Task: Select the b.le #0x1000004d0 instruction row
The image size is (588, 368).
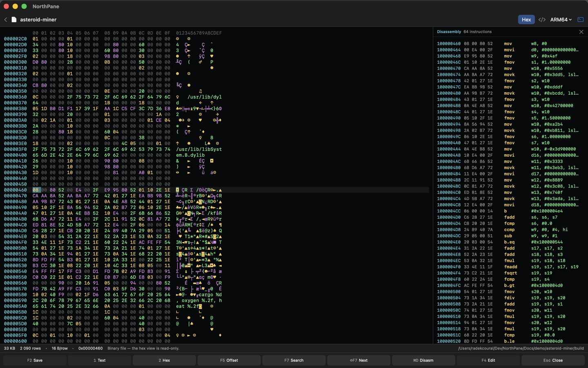Action: tap(510, 341)
